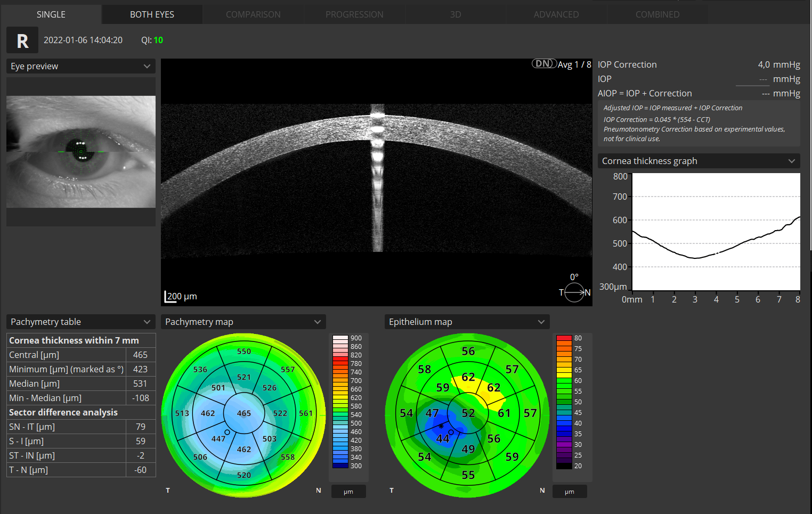Click the µm button below the epithelium color scale
This screenshot has height=514, width=812.
570,491
